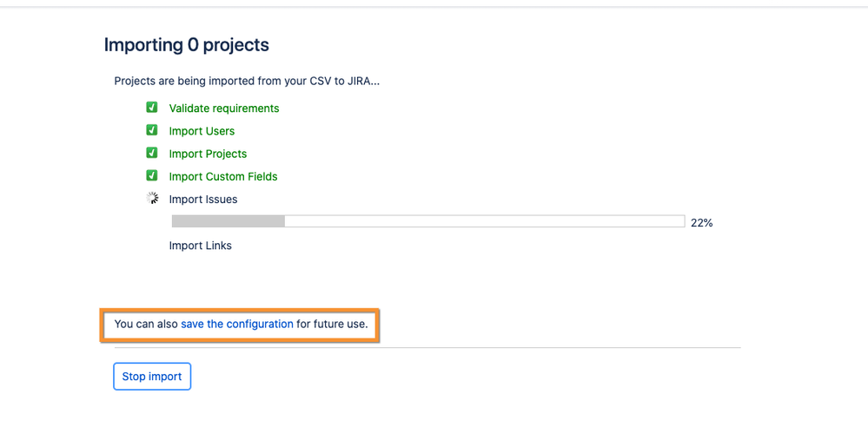Viewport: 868px width, 447px height.
Task: Click the 22% progress percentage label
Action: click(701, 223)
